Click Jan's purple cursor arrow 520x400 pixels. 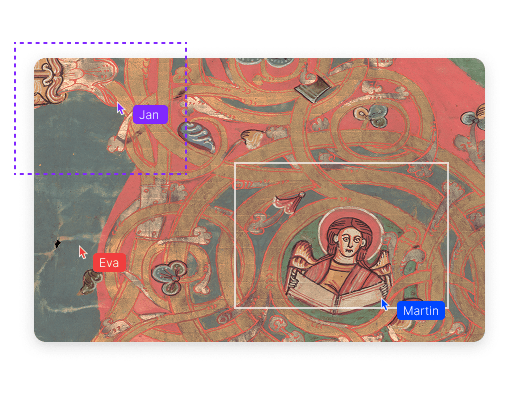point(120,109)
